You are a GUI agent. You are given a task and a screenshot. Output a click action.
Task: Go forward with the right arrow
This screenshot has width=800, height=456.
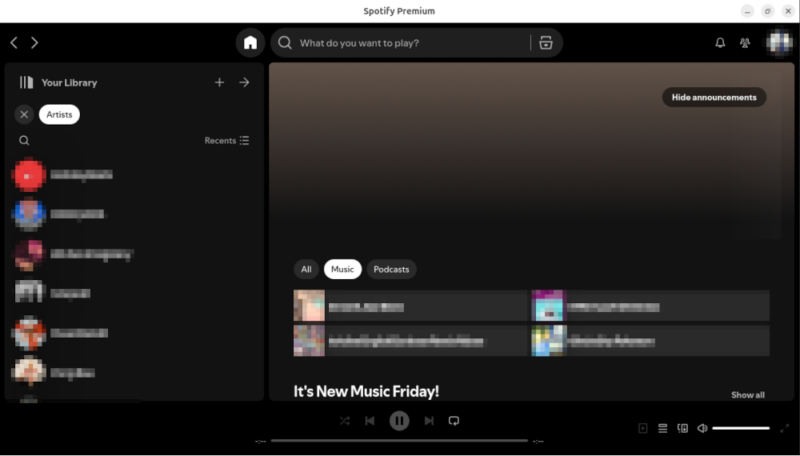[35, 43]
